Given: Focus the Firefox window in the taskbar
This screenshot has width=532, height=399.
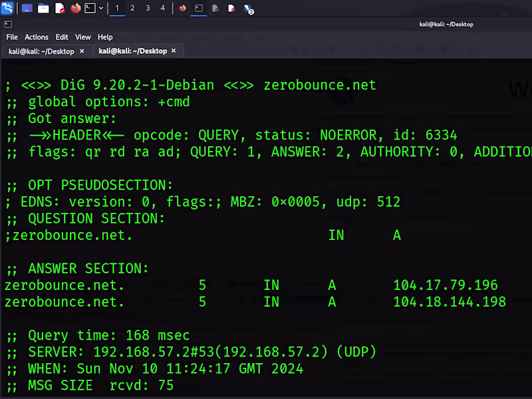Looking at the screenshot, I should 182,8.
